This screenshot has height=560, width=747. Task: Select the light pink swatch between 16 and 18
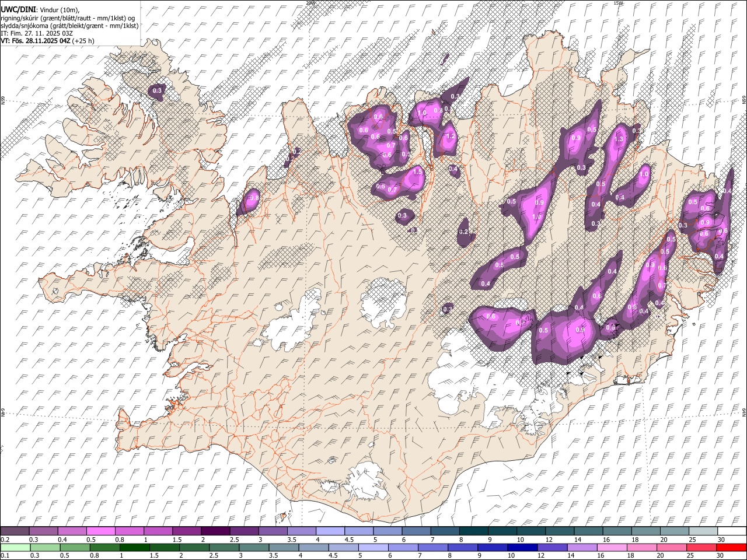611,547
